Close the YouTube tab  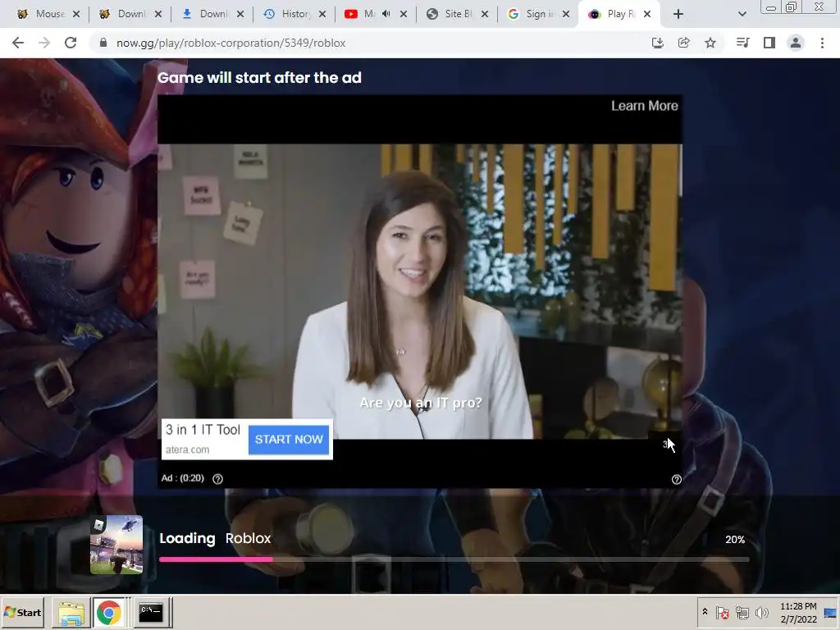(404, 14)
